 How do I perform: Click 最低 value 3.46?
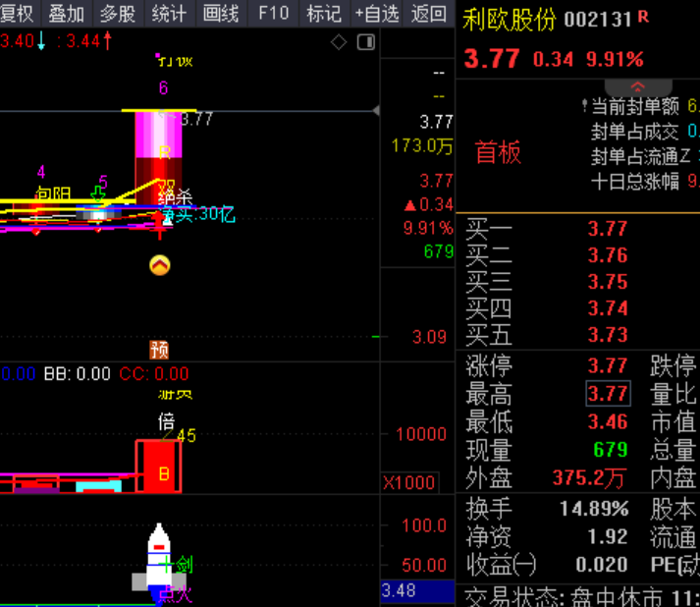pyautogui.click(x=608, y=421)
